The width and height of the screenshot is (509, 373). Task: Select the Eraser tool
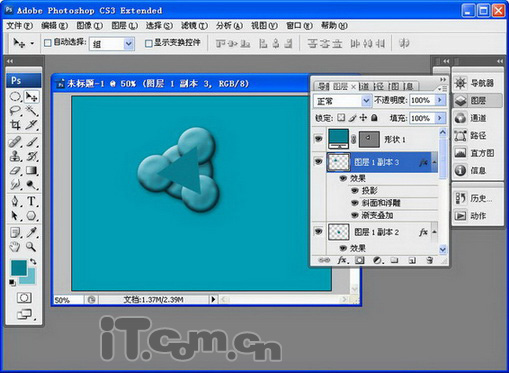15,170
